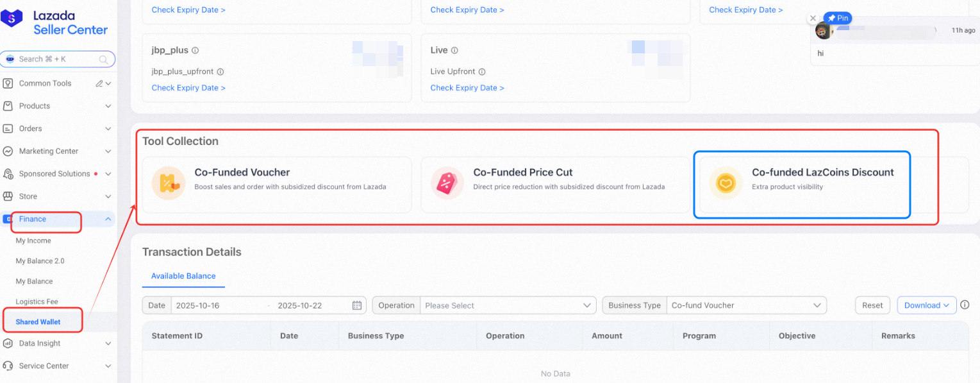
Task: Click the Sponsored Solutions megaphone icon
Action: pyautogui.click(x=8, y=173)
